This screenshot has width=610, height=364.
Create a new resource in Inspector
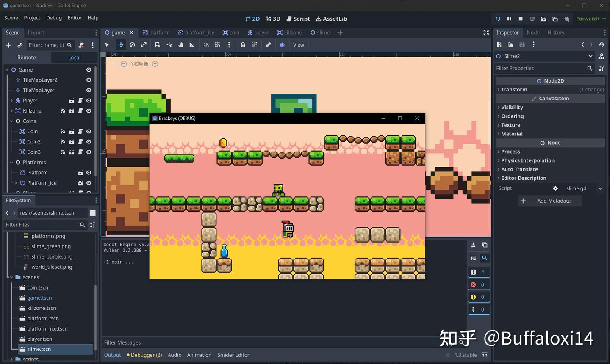coord(499,44)
